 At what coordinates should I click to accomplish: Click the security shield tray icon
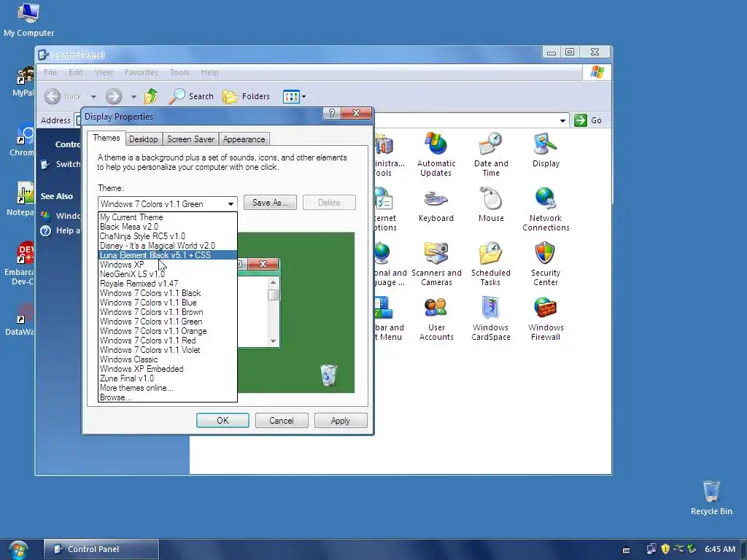pos(665,549)
